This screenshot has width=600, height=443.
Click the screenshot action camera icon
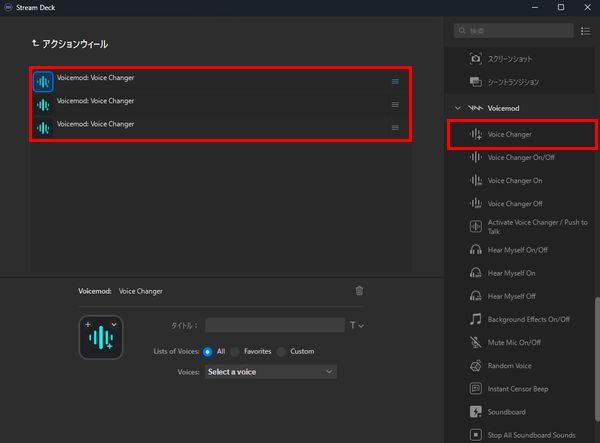click(x=475, y=59)
